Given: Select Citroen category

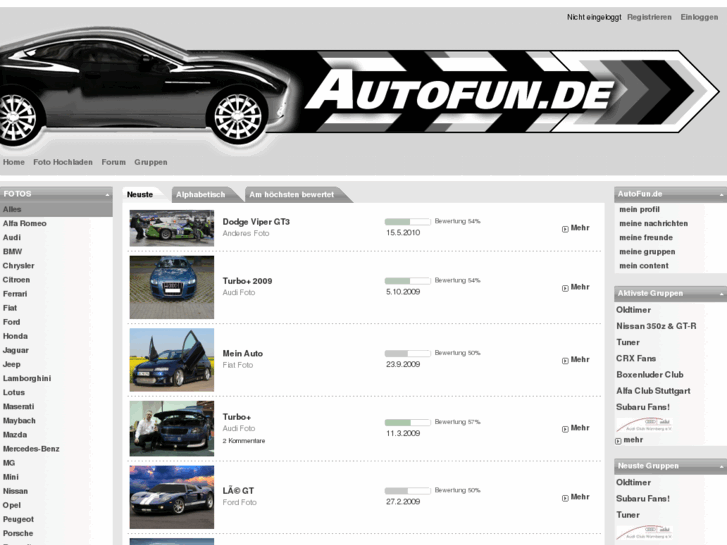Looking at the screenshot, I should pos(16,280).
